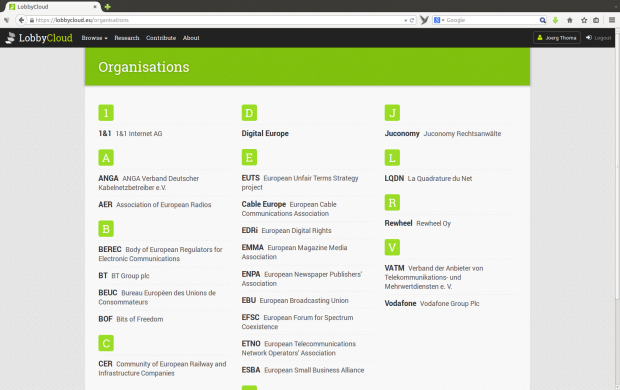Open the Cable Europe link
The image size is (620, 390).
click(289, 209)
